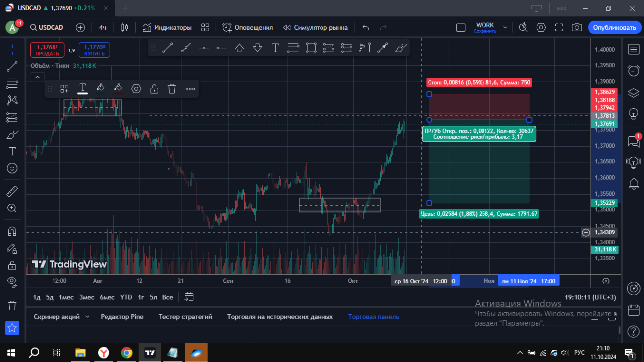Image resolution: width=644 pixels, height=362 pixels.
Task: Open Quick Search icon
Action: [523, 27]
